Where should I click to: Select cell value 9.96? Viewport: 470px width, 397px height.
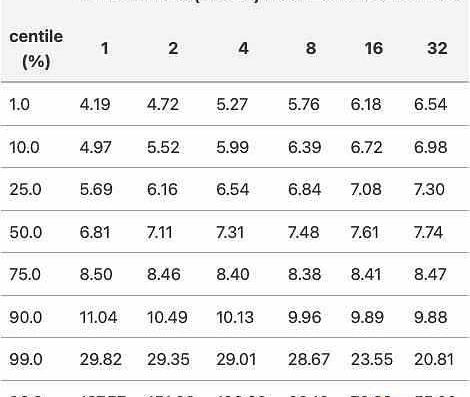[x=305, y=317]
